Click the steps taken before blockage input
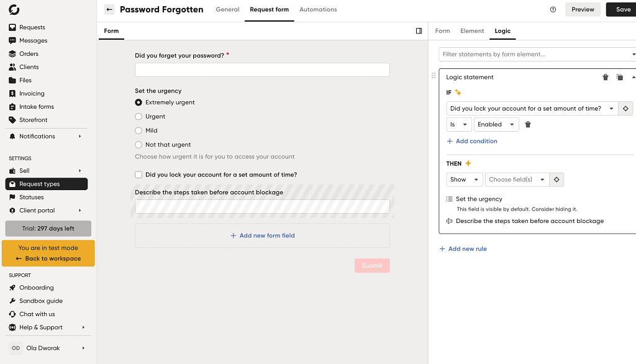Image resolution: width=636 pixels, height=364 pixels. pos(263,207)
